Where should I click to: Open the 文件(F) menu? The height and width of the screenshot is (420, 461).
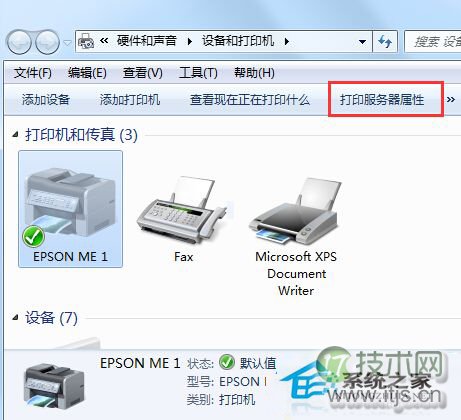tap(33, 73)
